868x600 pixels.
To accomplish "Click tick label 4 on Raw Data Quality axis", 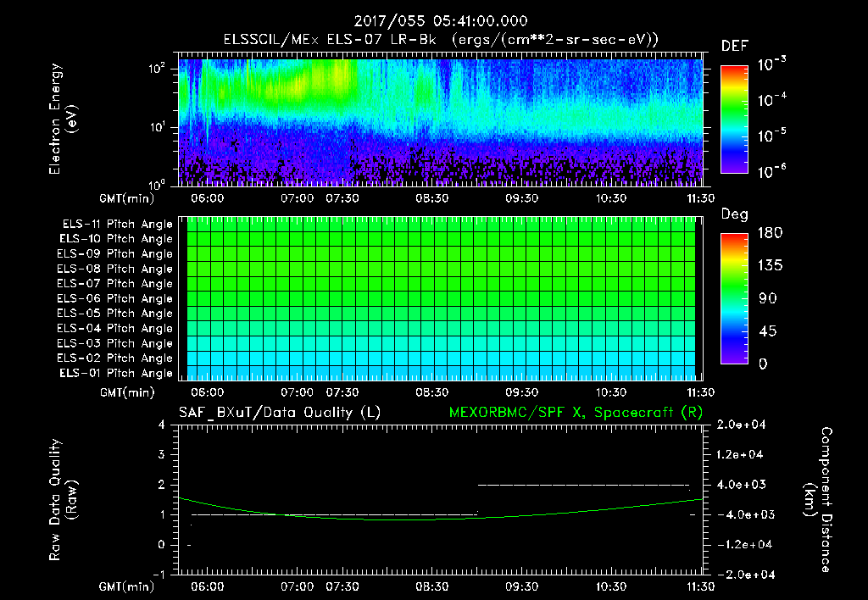I will click(162, 425).
